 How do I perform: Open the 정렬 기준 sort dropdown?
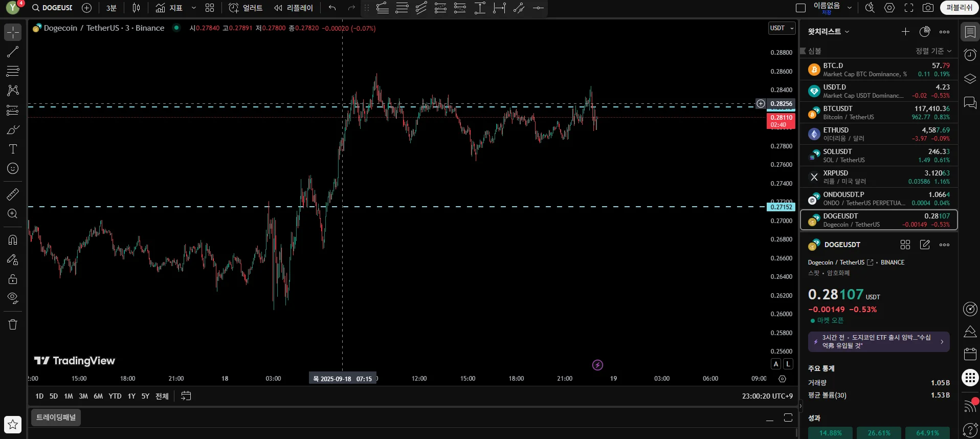click(x=933, y=51)
